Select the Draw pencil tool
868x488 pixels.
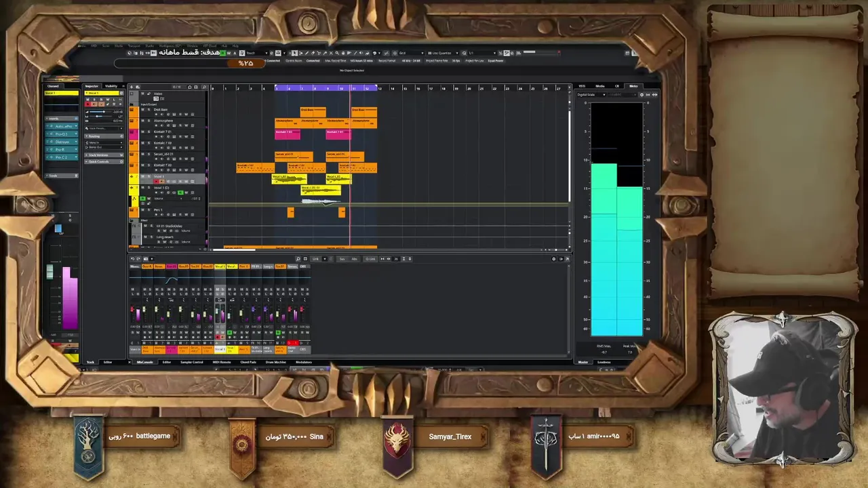click(307, 53)
